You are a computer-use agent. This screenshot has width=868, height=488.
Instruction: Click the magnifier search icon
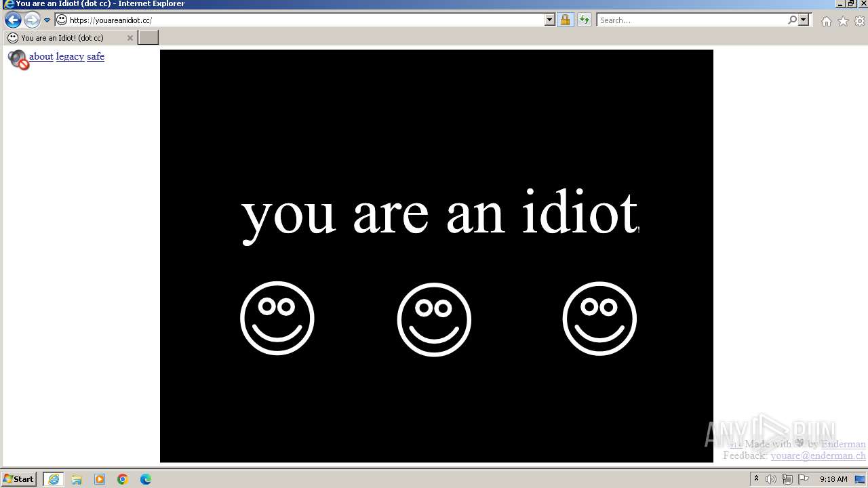coord(792,20)
